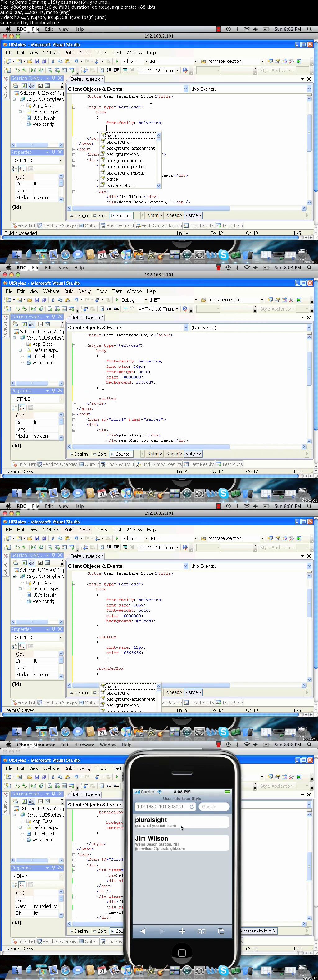
Task: Click Paste icon in the 8:04 PM frame toolbar
Action: click(x=67, y=300)
